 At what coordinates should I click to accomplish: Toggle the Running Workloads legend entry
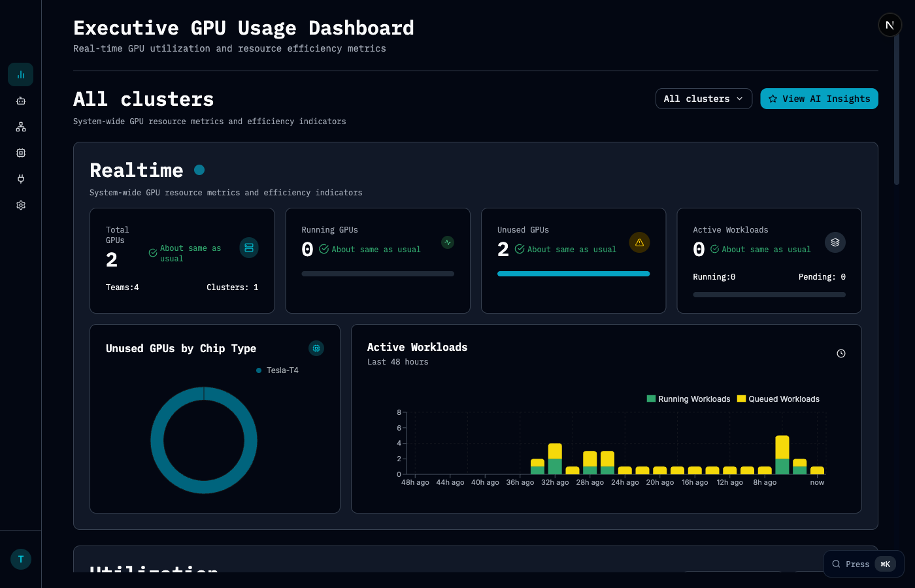point(688,399)
